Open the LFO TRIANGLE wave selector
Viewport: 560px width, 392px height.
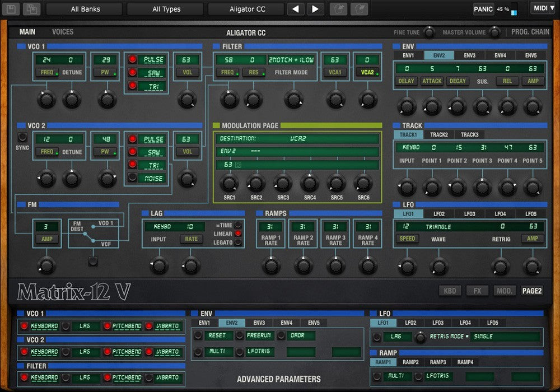(x=438, y=226)
